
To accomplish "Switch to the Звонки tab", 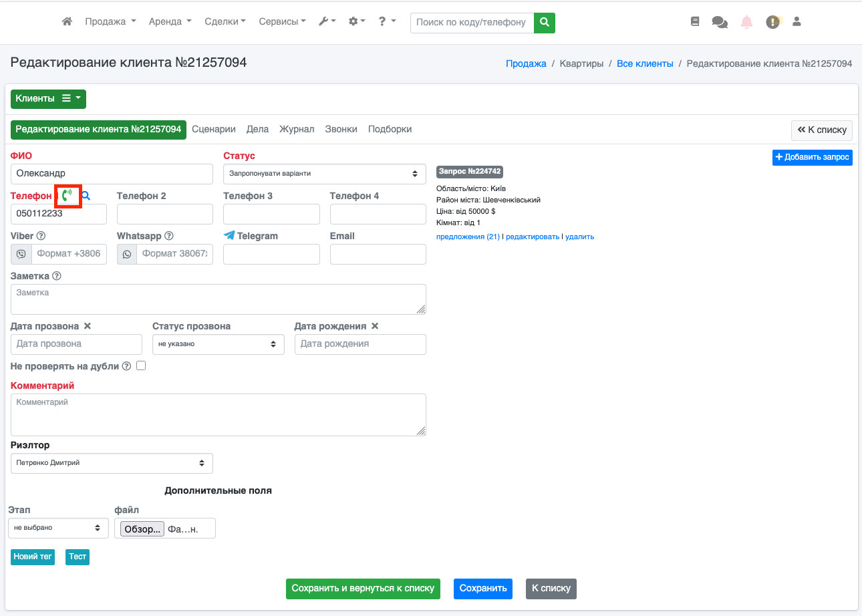I will pyautogui.click(x=341, y=129).
